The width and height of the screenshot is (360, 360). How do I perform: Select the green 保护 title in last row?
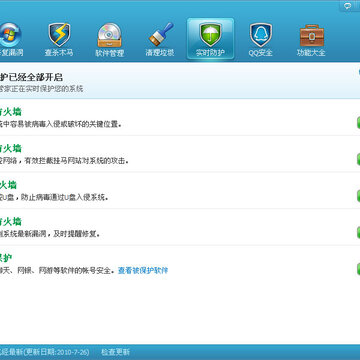pos(6,258)
